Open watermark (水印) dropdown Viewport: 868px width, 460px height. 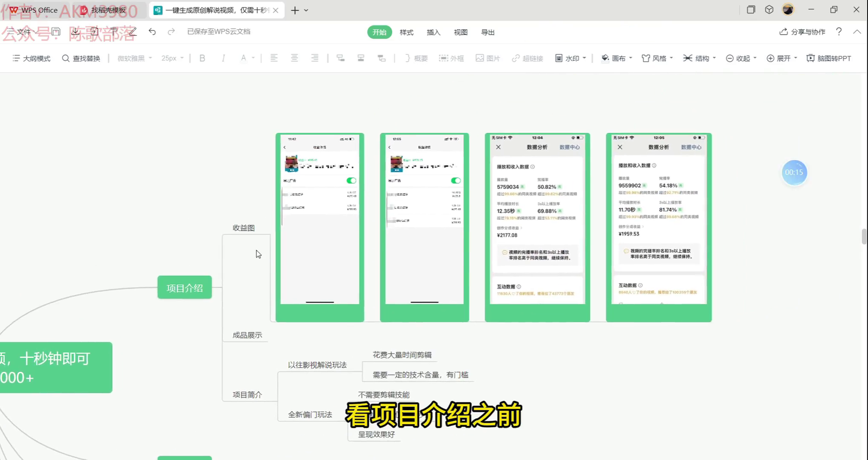pos(571,58)
